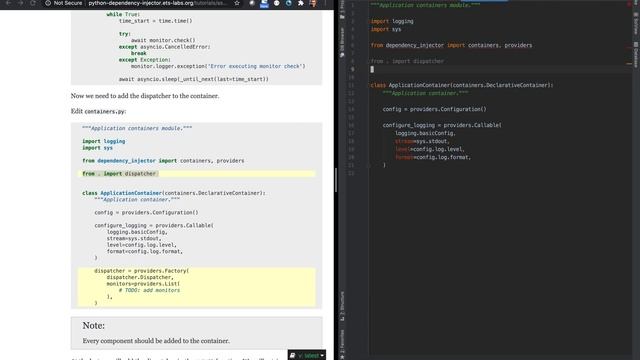640x360 pixels.
Task: Go forward in the browser
Action: pyautogui.click(x=20, y=3)
